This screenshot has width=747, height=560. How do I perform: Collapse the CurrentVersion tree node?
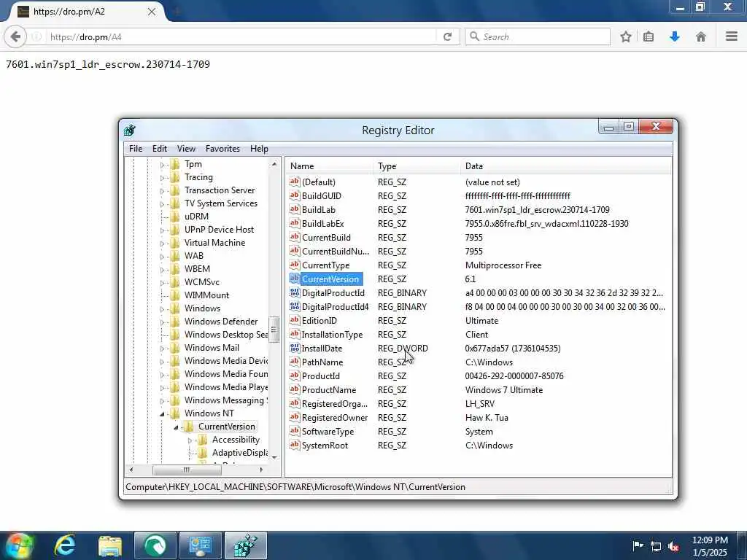[x=176, y=427]
